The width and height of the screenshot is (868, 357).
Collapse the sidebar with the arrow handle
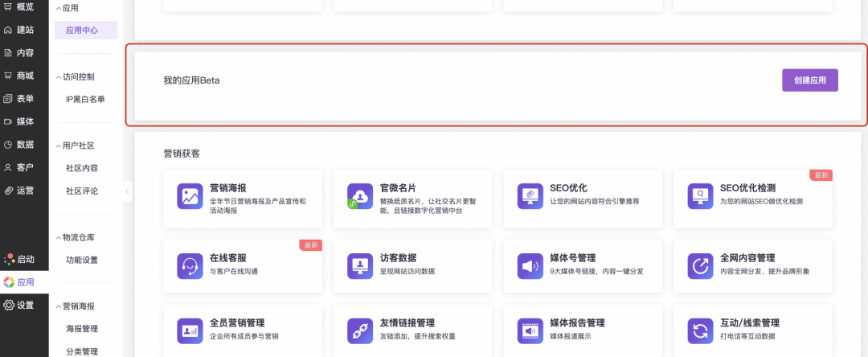(x=127, y=191)
